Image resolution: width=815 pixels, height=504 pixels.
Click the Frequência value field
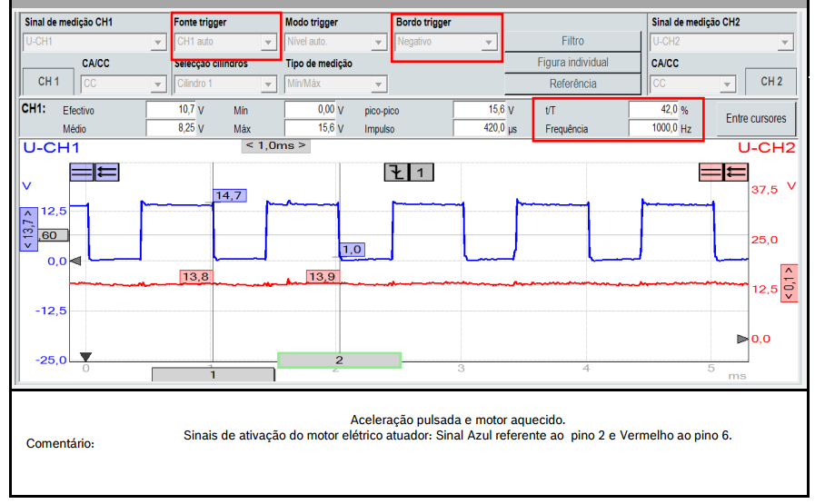click(654, 129)
